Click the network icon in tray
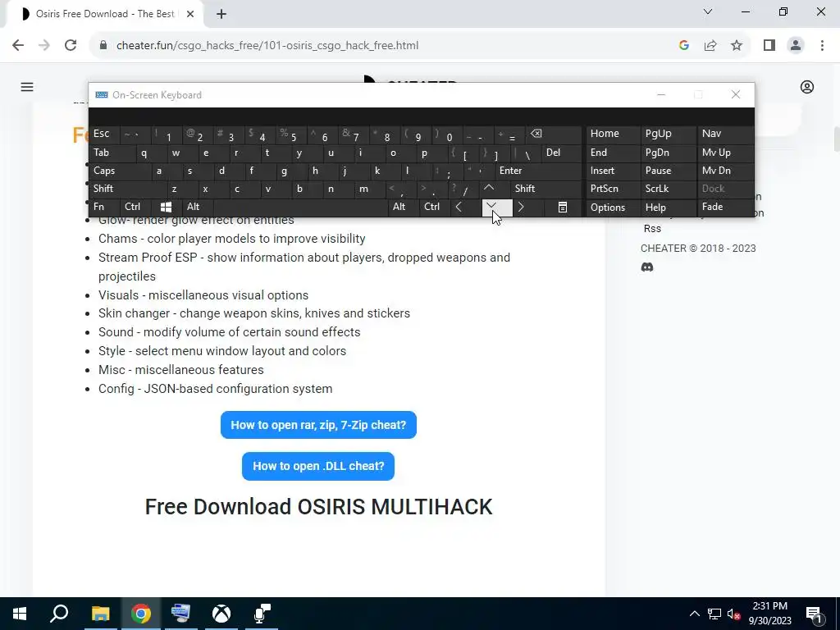 point(714,614)
